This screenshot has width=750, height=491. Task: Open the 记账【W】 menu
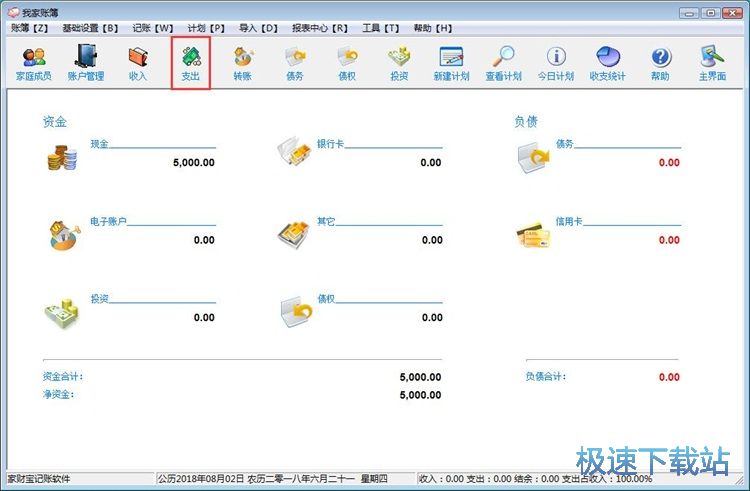(153, 28)
